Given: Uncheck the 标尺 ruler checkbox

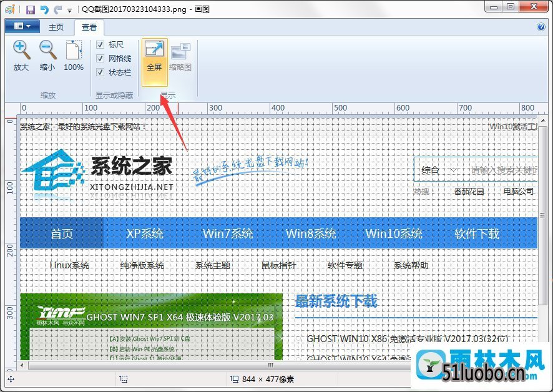Looking at the screenshot, I should [x=100, y=45].
